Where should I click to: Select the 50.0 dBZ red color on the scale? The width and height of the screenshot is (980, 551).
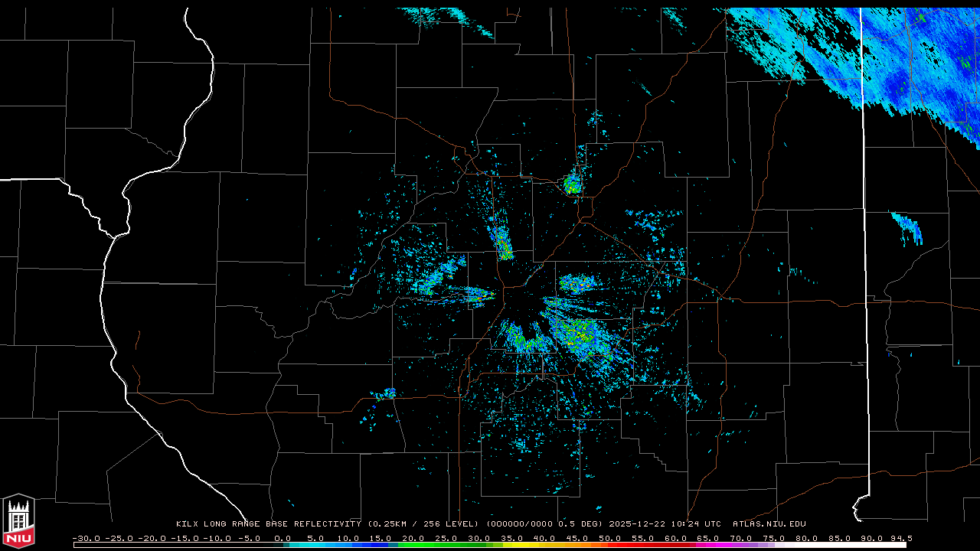[609, 545]
